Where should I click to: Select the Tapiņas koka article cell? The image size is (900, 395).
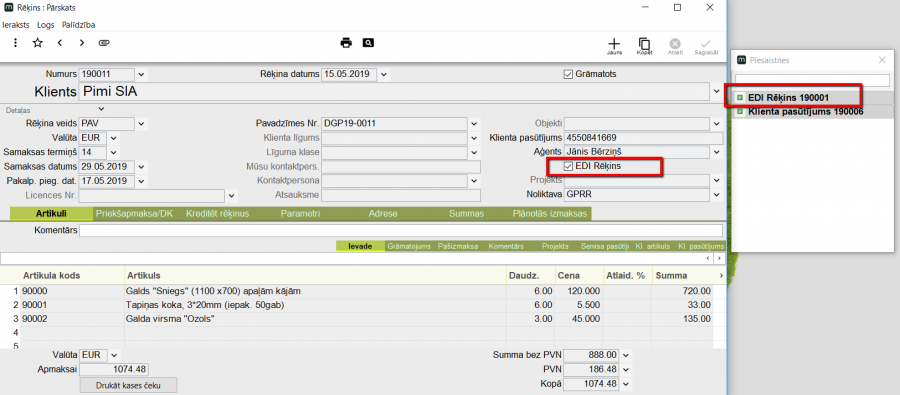click(315, 305)
